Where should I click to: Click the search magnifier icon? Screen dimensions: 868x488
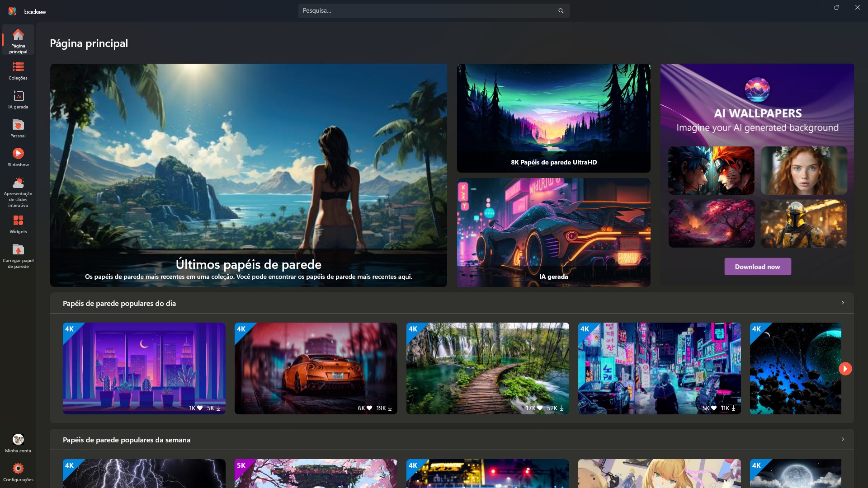(x=561, y=11)
